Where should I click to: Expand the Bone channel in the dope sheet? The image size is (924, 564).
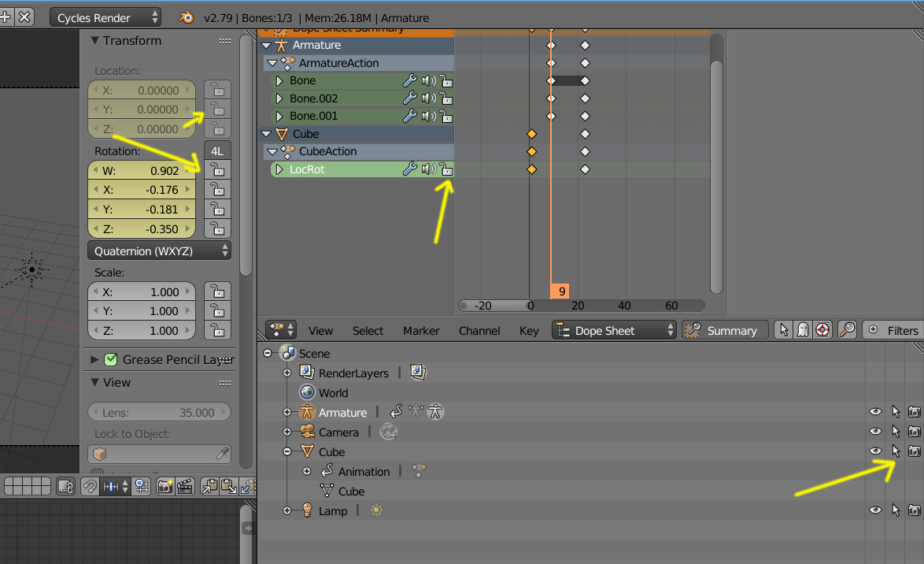(279, 80)
